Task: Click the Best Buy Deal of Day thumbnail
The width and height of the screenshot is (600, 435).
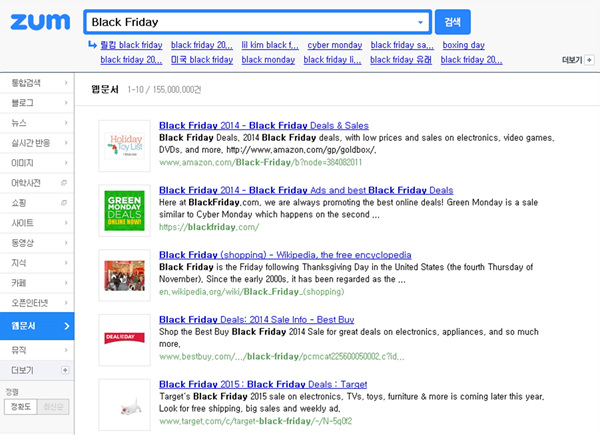Action: pos(124,340)
